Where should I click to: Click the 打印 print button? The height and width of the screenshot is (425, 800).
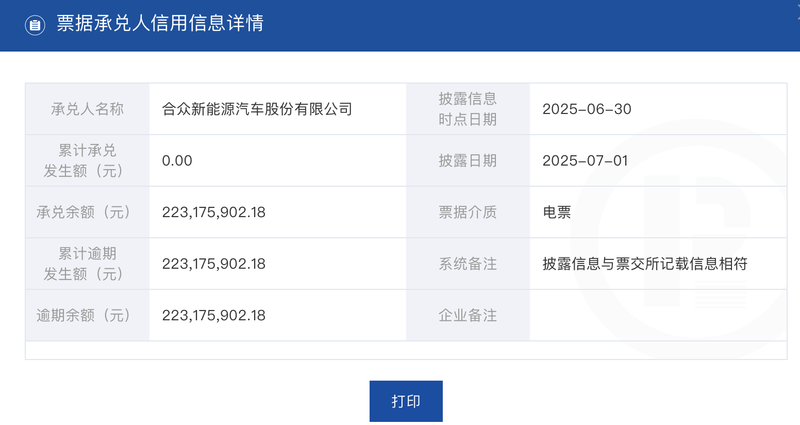coord(406,401)
